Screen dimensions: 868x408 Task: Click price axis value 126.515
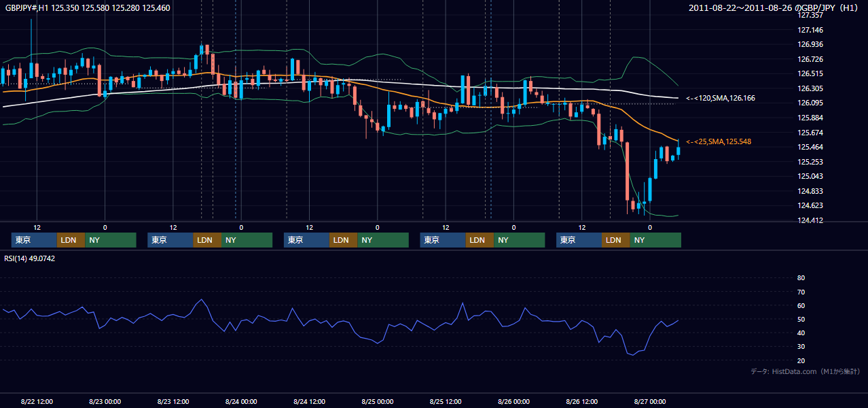[810, 73]
